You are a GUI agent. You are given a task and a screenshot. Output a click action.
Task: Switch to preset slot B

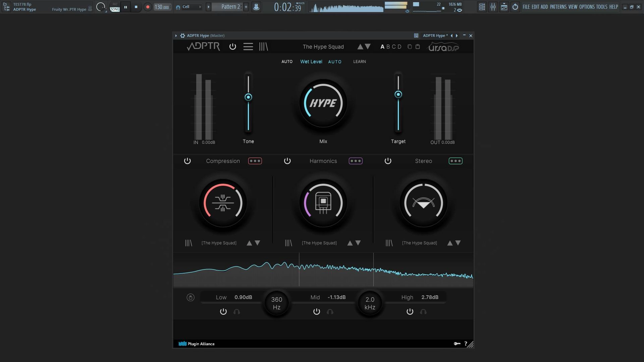point(388,47)
